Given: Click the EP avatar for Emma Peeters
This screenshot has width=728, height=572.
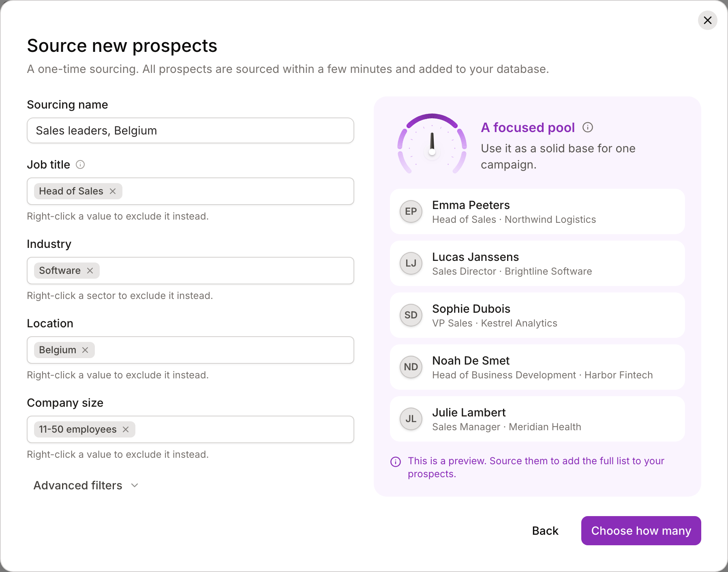Looking at the screenshot, I should (x=411, y=211).
